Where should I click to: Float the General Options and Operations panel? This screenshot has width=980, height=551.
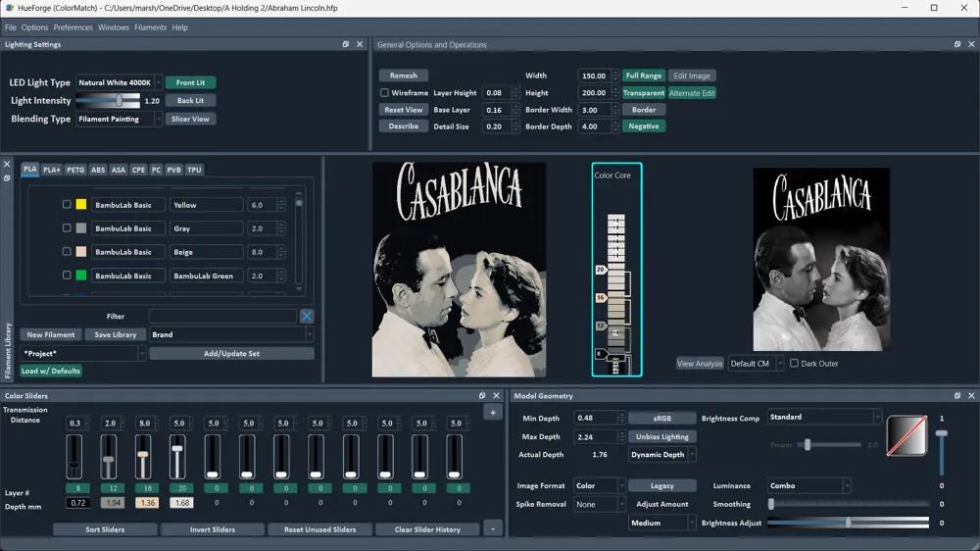[957, 44]
